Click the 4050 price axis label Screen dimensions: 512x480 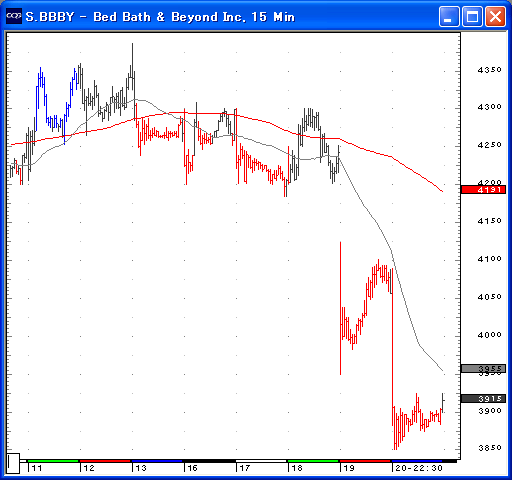489,297
